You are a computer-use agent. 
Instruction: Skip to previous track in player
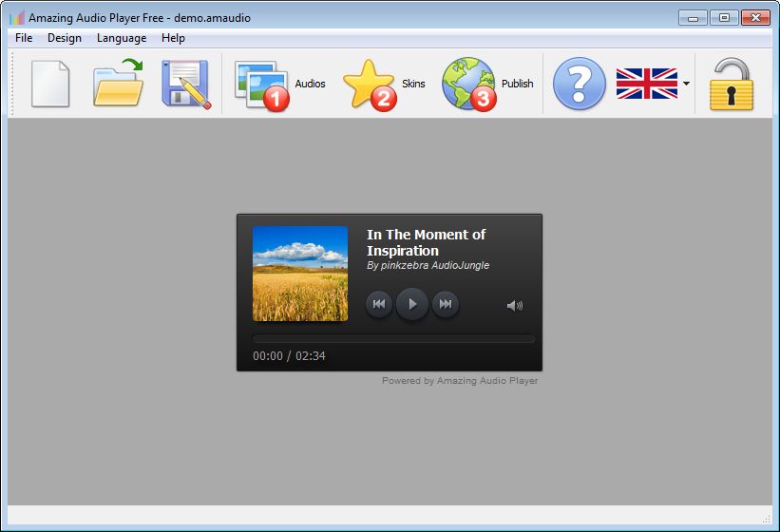pyautogui.click(x=379, y=304)
